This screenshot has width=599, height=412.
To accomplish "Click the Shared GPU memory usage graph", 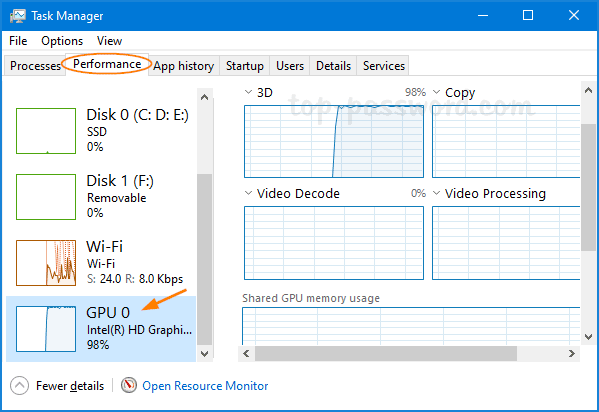I will 411,326.
